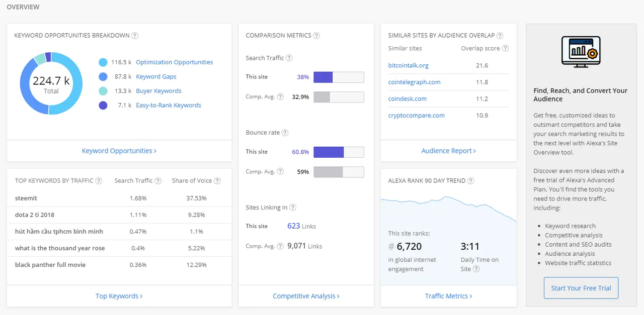The image size is (644, 315).
Task: Click the monitor analytics illustration icon
Action: click(581, 51)
